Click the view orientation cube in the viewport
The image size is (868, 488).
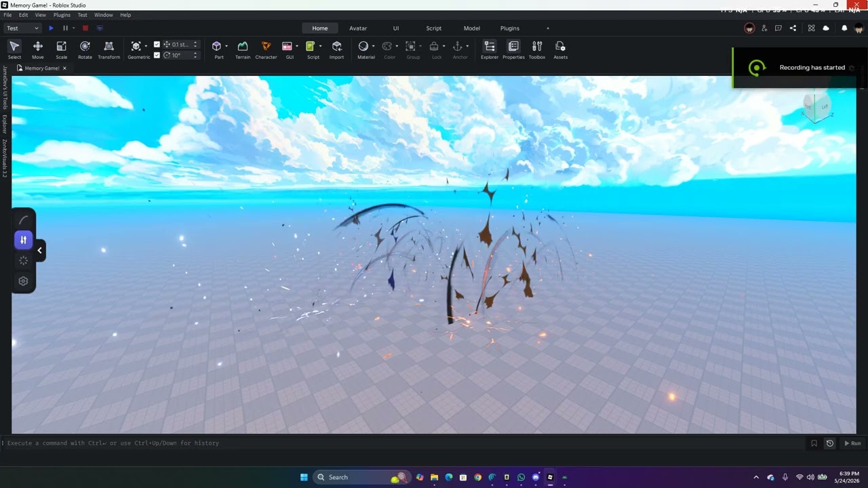click(x=817, y=106)
